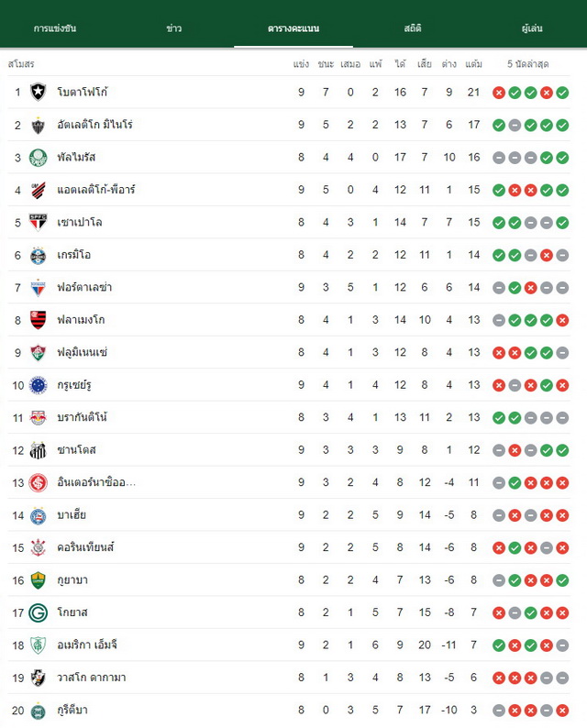Go to the ผู้เล่น tab
This screenshot has height=728, width=587.
532,28
